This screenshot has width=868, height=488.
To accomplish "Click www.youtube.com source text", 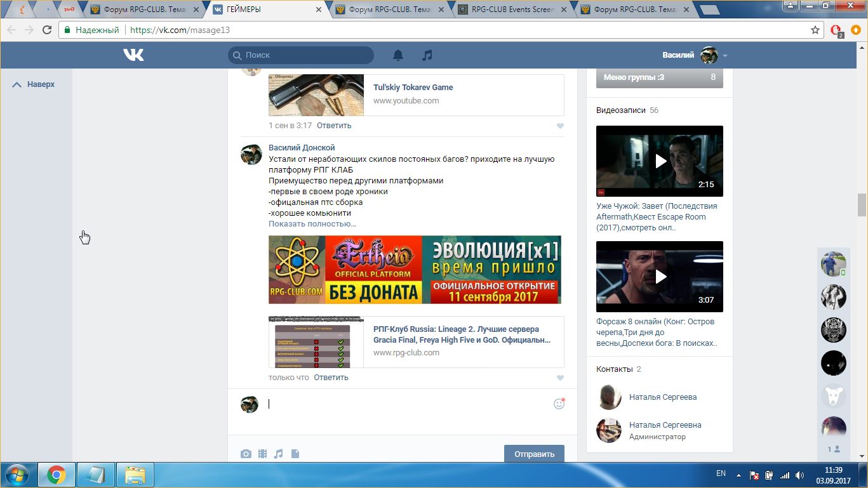I will click(x=406, y=101).
